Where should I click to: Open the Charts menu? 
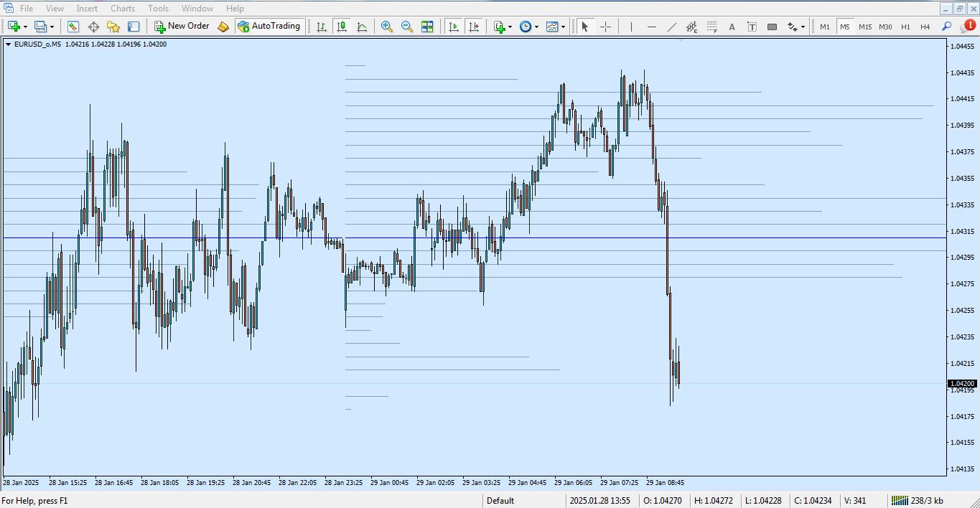click(123, 9)
